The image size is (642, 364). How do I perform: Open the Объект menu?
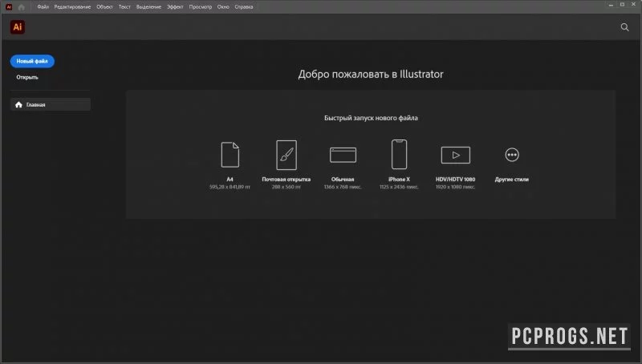[x=104, y=7]
